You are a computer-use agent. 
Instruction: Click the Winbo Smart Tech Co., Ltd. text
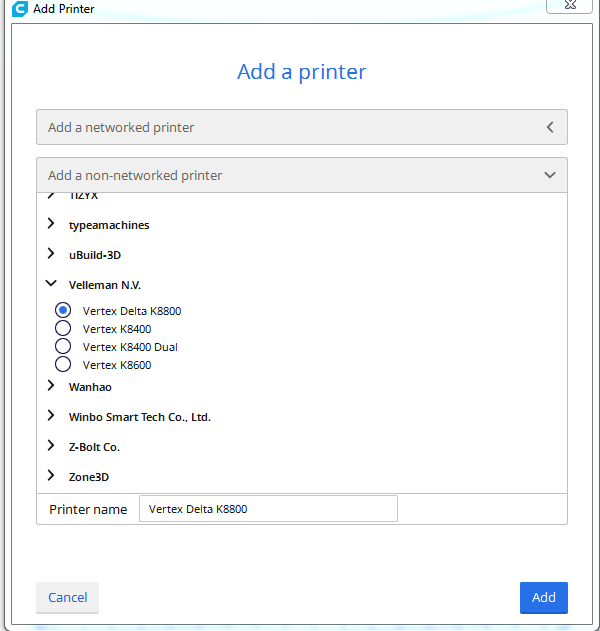tap(140, 417)
